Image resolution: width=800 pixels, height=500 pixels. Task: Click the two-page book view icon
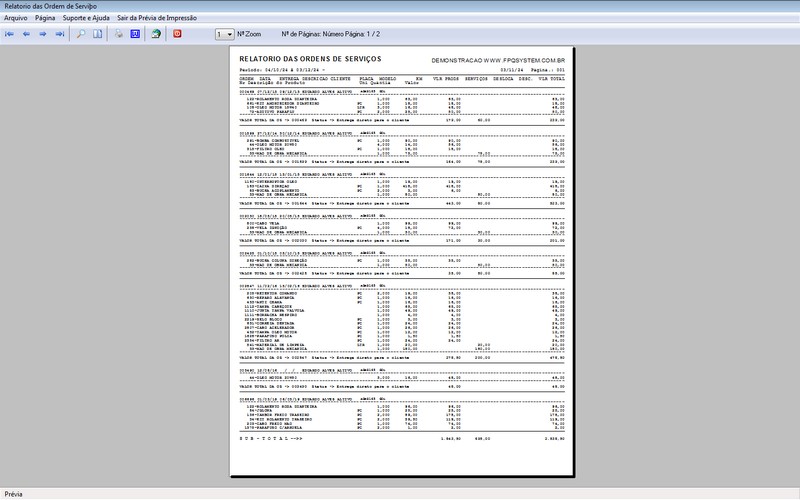coord(97,34)
